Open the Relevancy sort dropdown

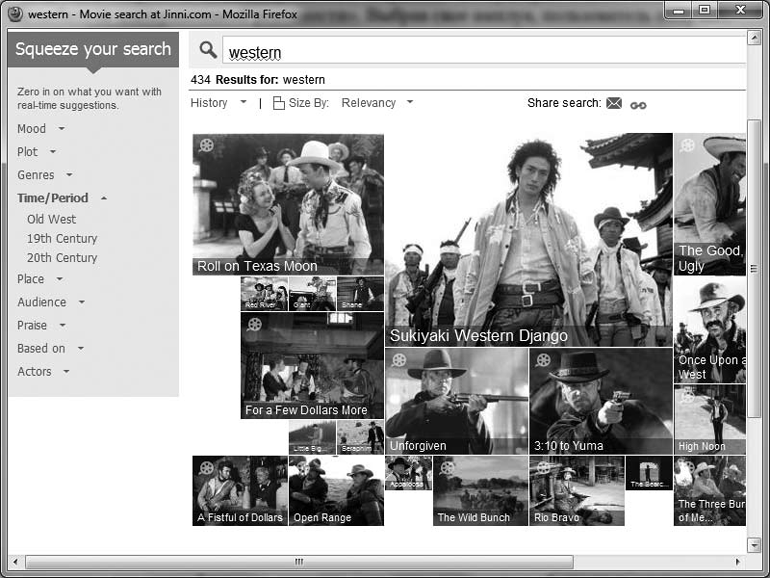[x=377, y=103]
